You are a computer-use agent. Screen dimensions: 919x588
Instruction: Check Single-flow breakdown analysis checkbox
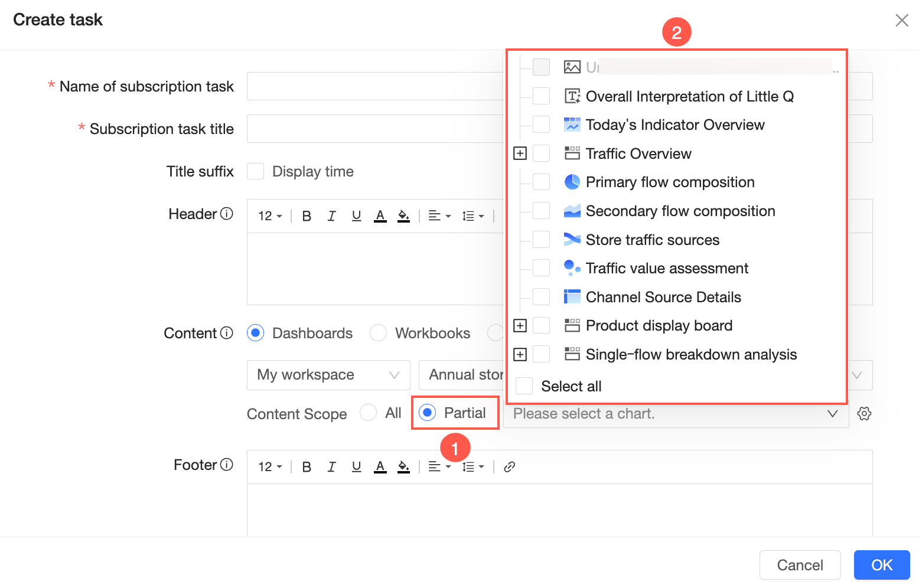pos(541,354)
